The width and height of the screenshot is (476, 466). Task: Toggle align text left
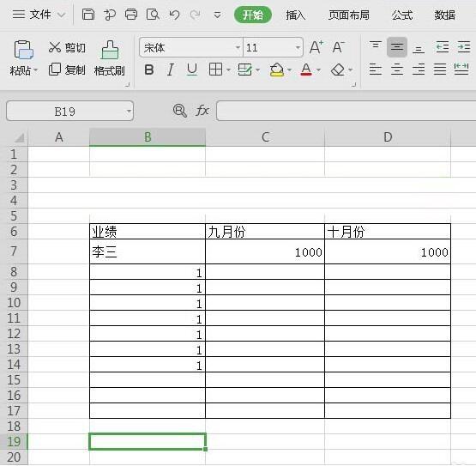tap(376, 70)
